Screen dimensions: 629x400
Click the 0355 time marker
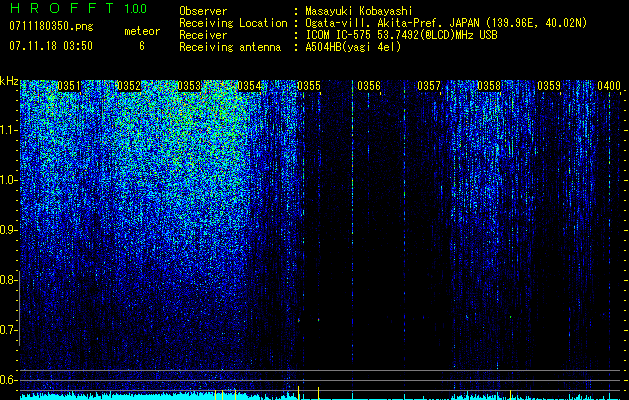[x=309, y=86]
